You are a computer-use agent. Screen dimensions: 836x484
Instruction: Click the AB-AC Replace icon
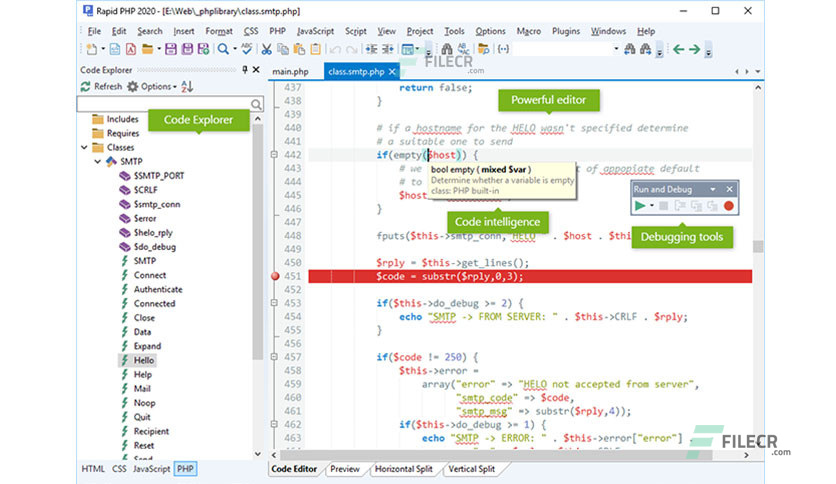click(x=463, y=50)
